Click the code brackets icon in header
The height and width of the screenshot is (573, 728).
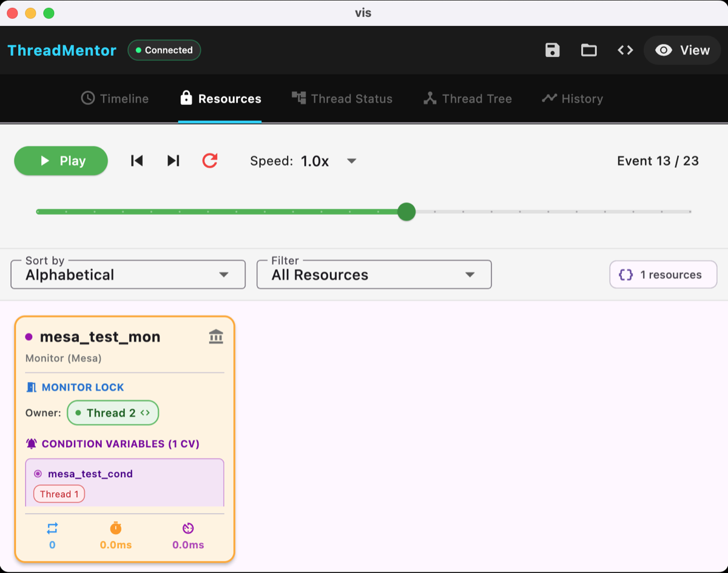point(625,50)
